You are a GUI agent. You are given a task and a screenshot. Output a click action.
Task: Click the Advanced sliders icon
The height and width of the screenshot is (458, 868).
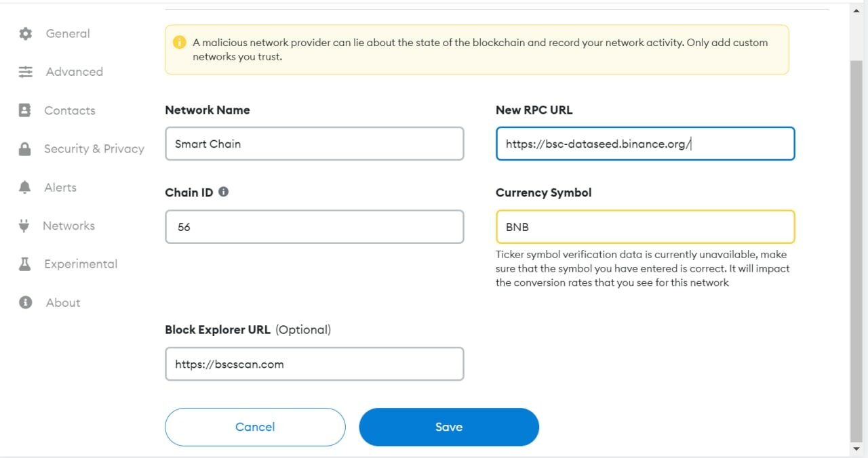pyautogui.click(x=26, y=72)
